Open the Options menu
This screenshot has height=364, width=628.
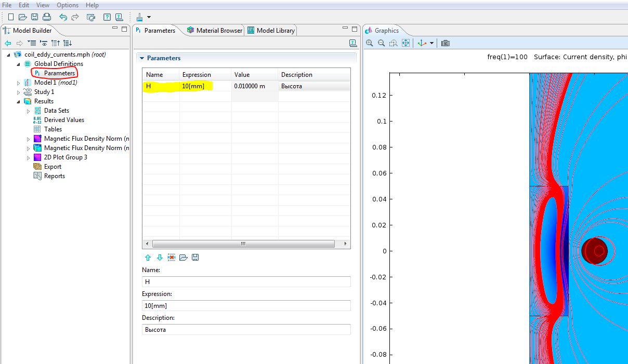point(68,5)
